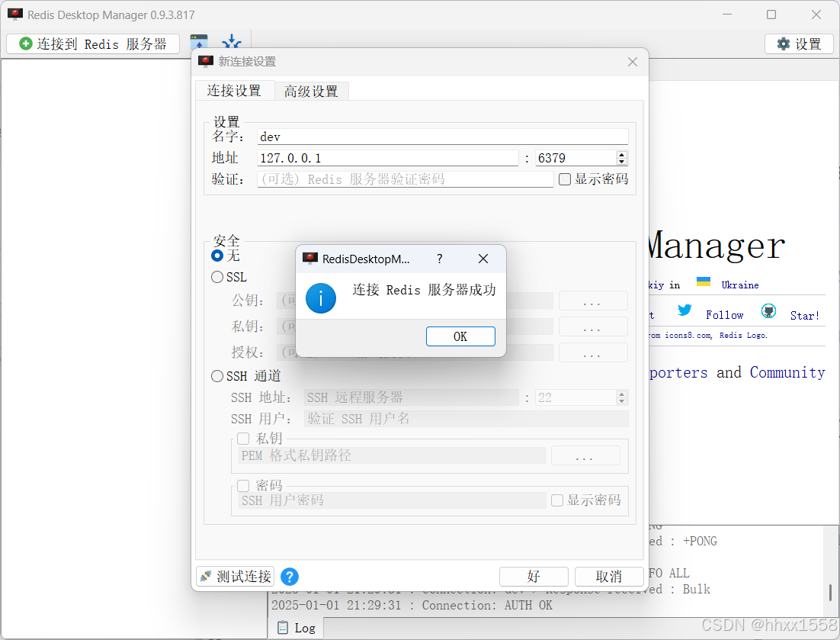This screenshot has height=640, width=840.
Task: Open the Community link
Action: click(787, 372)
